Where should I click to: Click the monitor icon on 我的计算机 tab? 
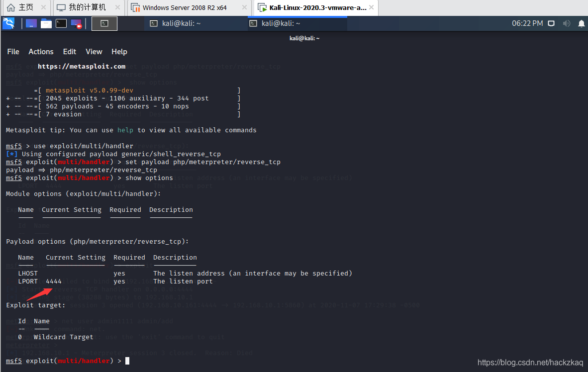(61, 7)
